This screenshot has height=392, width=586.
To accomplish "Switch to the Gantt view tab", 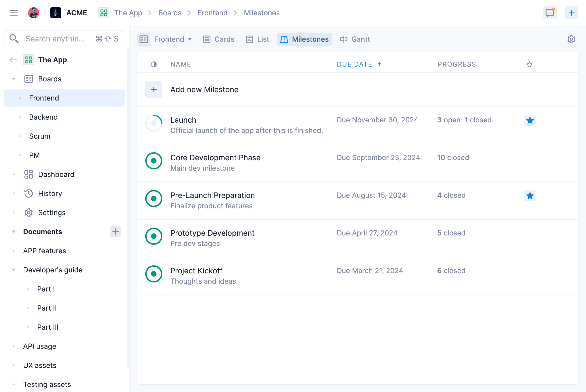I will point(355,39).
